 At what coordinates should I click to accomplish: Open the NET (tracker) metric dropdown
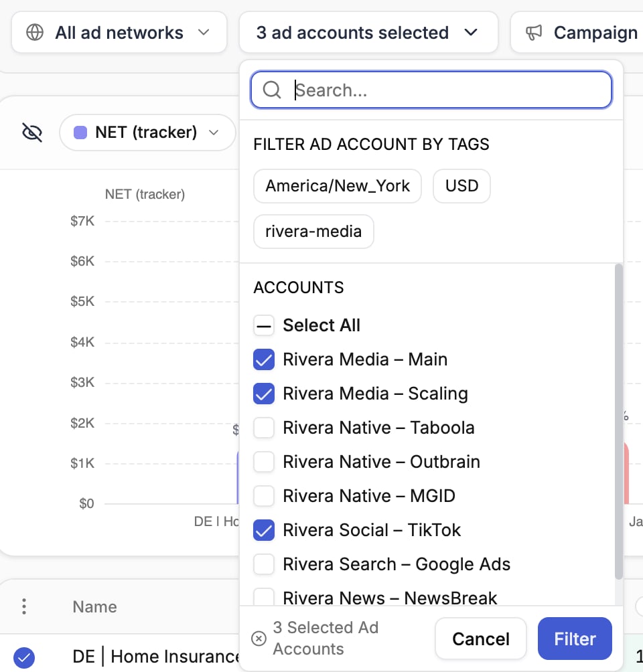(x=147, y=133)
